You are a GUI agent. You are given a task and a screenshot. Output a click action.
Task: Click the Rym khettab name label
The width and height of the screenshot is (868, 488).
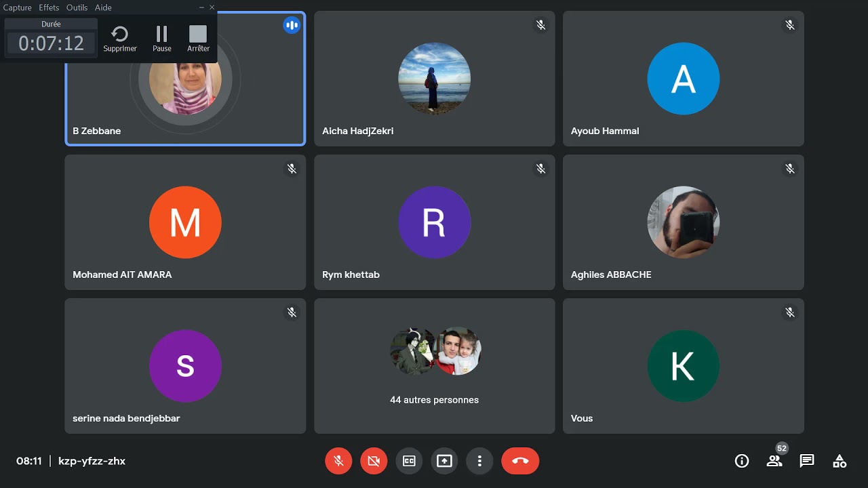(351, 274)
